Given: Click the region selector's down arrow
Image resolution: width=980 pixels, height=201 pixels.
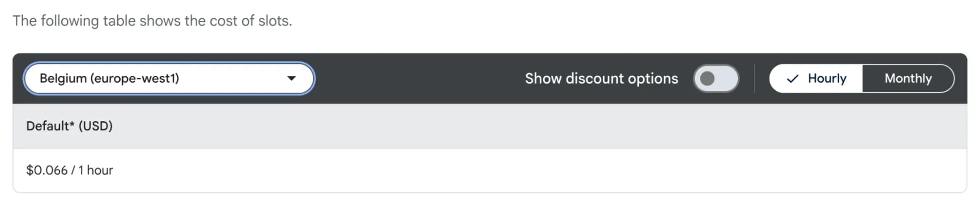Looking at the screenshot, I should [x=291, y=78].
